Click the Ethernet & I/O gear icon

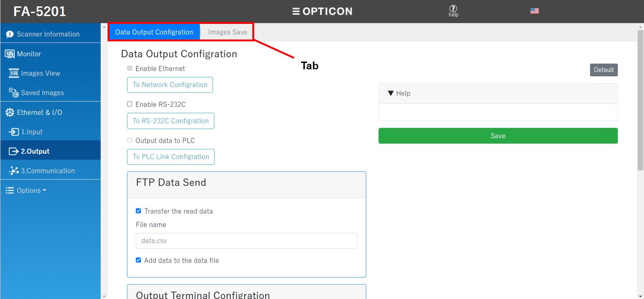[x=10, y=113]
